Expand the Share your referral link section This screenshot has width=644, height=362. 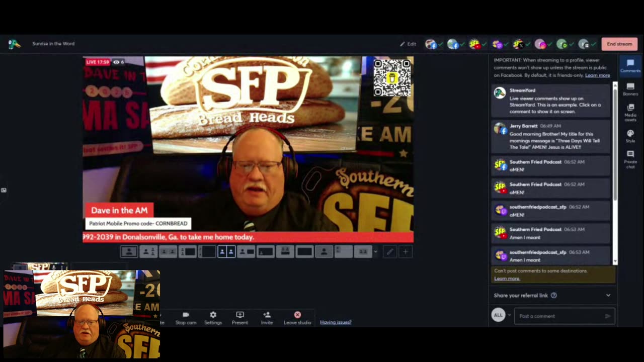[551, 295]
